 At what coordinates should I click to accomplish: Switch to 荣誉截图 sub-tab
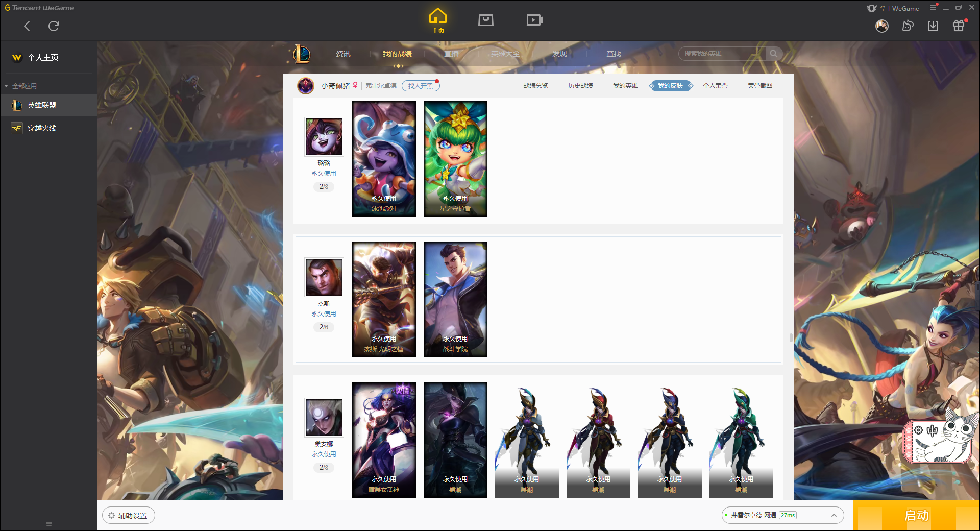pos(760,86)
